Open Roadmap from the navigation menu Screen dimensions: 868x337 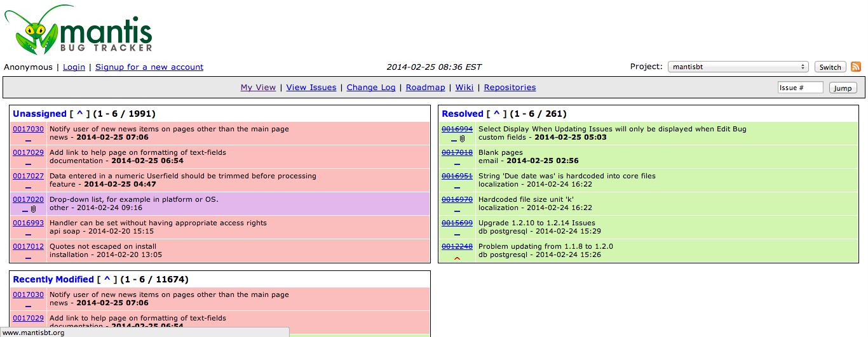click(425, 88)
